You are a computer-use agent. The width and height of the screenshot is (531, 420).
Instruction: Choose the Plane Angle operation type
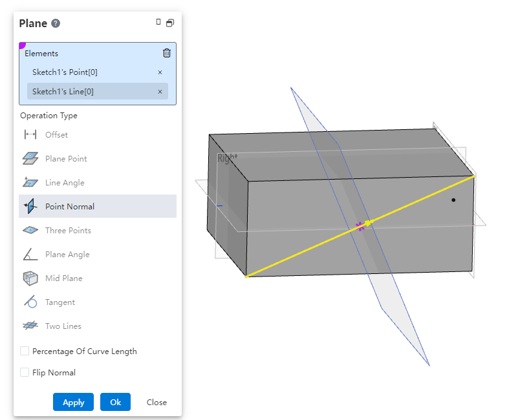coord(98,255)
